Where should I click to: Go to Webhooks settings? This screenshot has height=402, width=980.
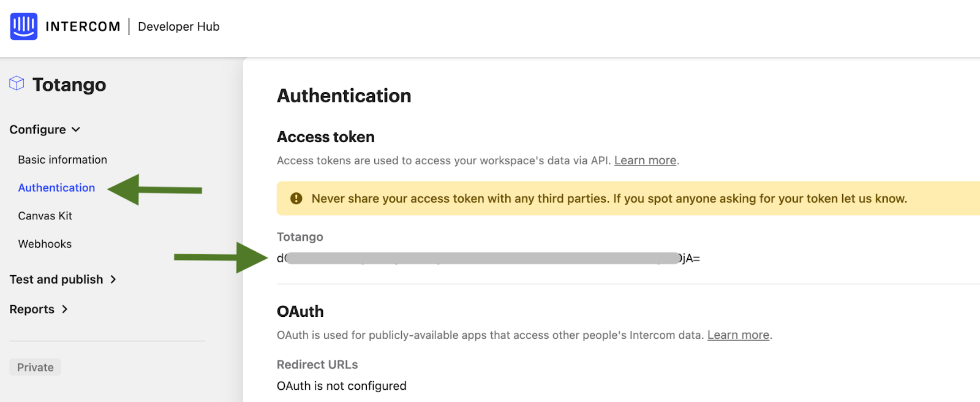[x=45, y=244]
